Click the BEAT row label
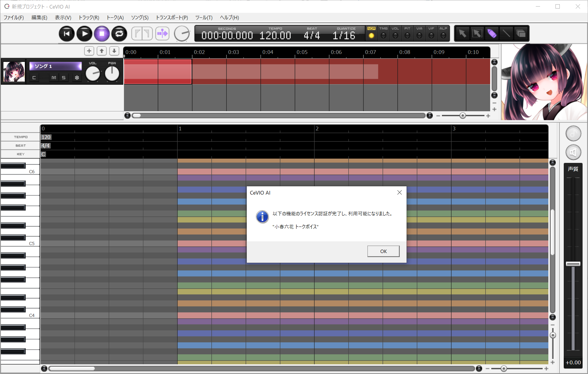The width and height of the screenshot is (588, 374). click(x=21, y=145)
